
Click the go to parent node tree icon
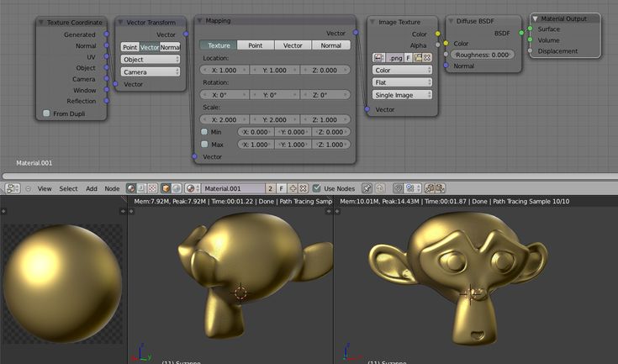pyautogui.click(x=380, y=188)
